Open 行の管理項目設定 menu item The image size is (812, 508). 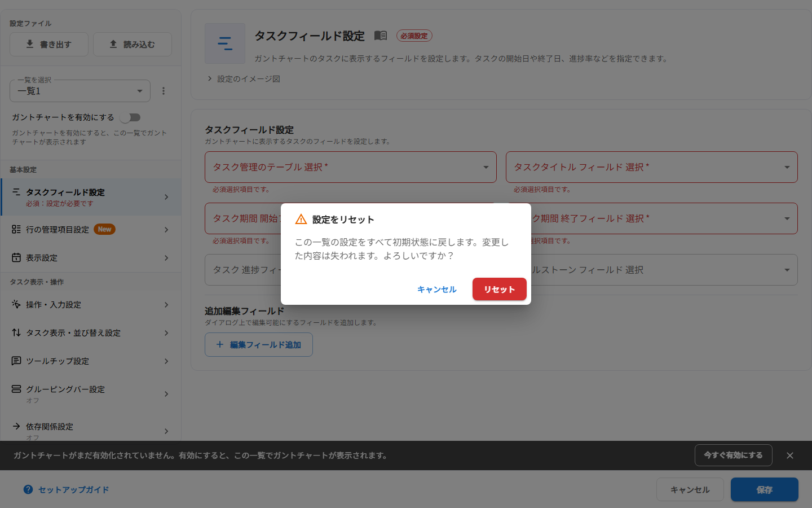pos(91,229)
